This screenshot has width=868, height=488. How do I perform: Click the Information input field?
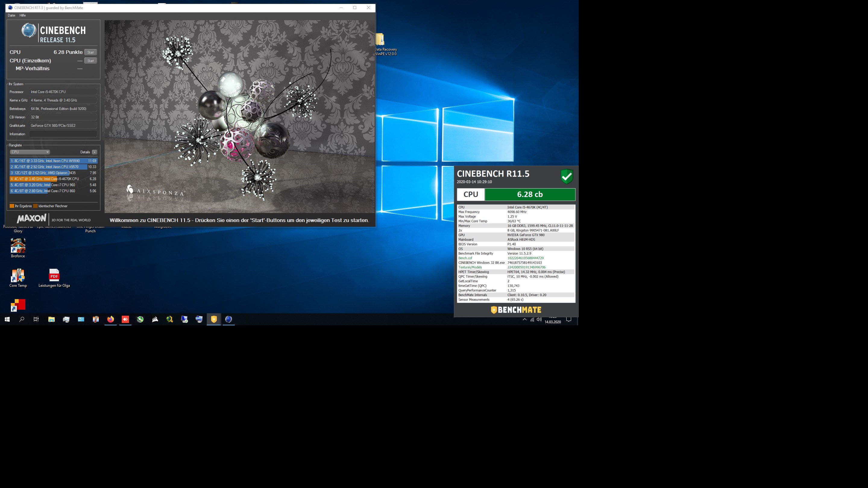[x=63, y=134]
